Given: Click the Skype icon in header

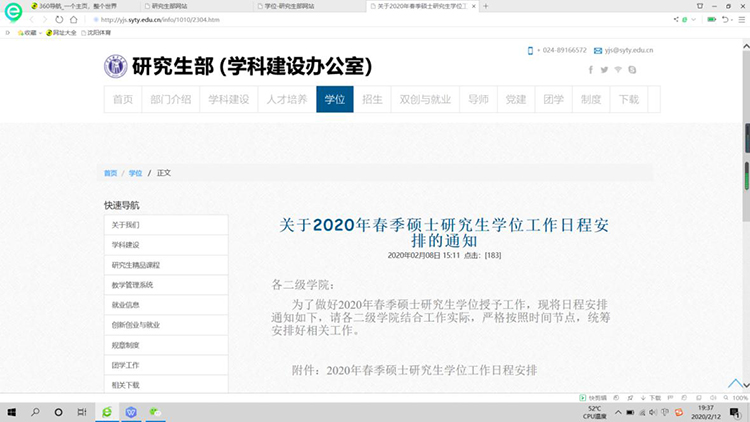Looking at the screenshot, I should 632,70.
